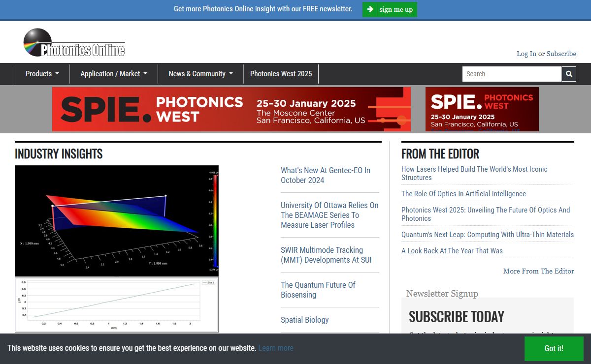Open A Look Back At The Year
Viewport: 591px width, 364px height.
452,251
